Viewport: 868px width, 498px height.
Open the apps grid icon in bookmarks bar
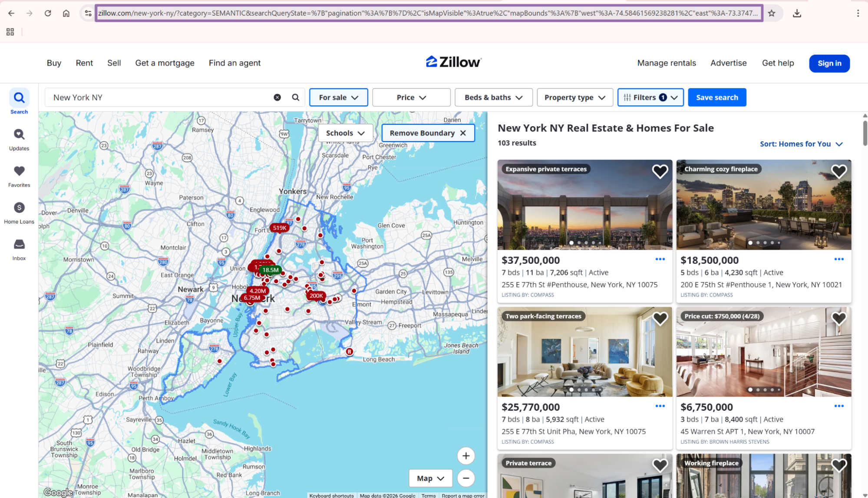pyautogui.click(x=10, y=32)
